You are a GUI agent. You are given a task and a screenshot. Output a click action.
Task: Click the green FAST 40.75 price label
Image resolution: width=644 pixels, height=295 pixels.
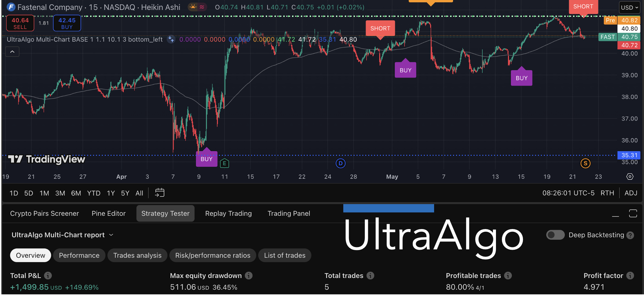coord(619,37)
